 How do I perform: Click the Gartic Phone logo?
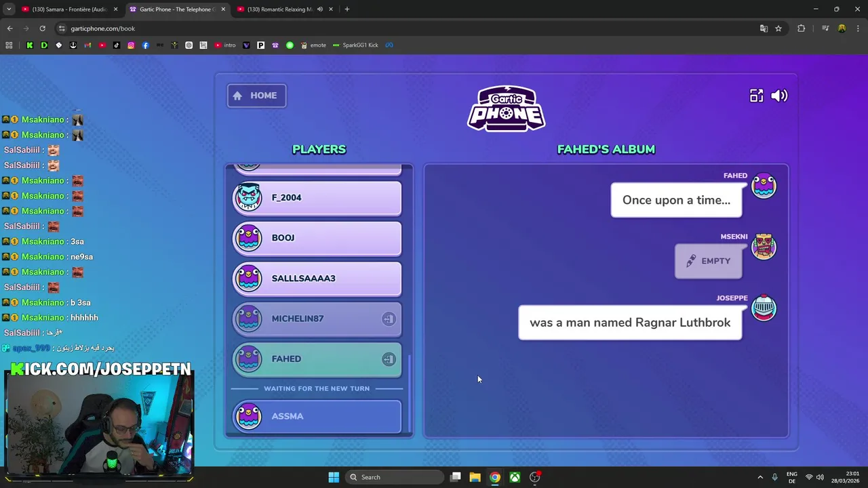[x=506, y=108]
